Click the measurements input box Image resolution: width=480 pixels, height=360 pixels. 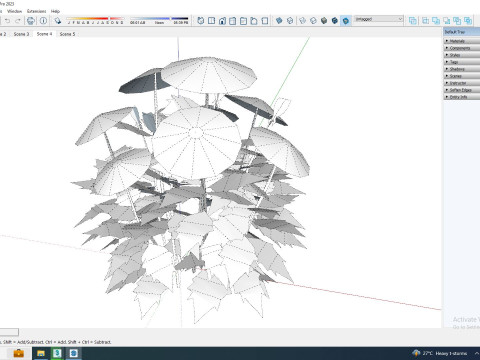tap(9, 332)
